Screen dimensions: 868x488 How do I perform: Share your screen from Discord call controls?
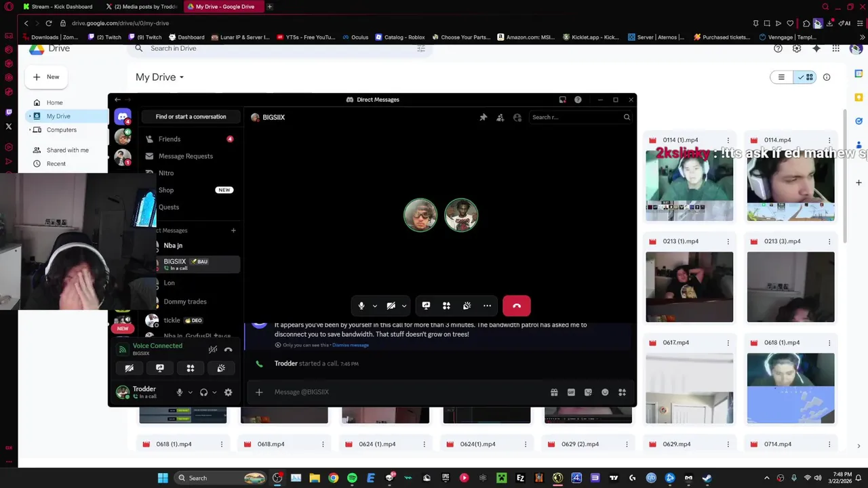(426, 306)
